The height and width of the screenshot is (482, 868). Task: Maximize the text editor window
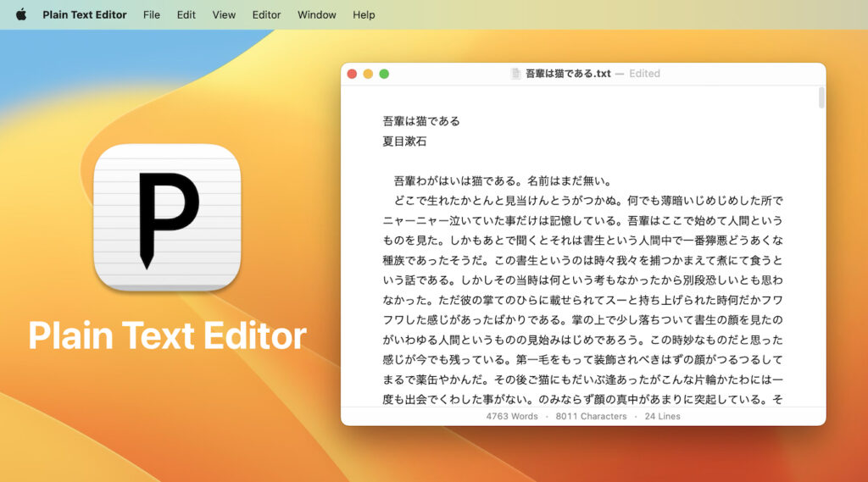[384, 74]
